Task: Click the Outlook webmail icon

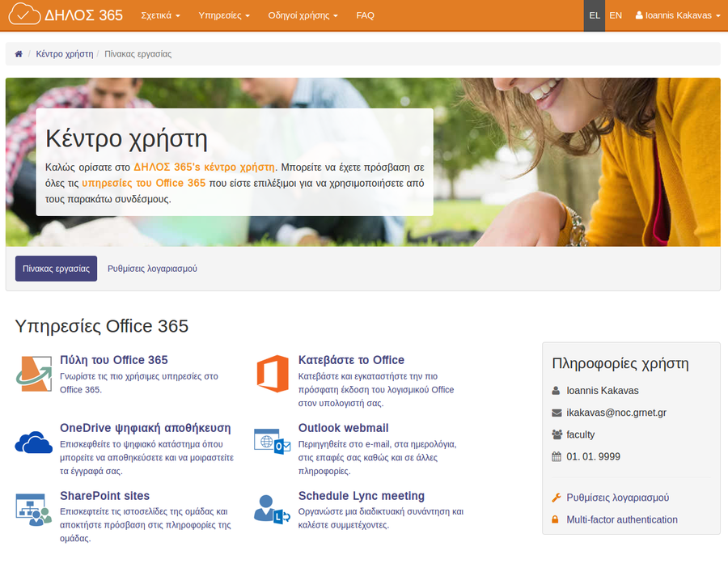Action: coord(272,441)
